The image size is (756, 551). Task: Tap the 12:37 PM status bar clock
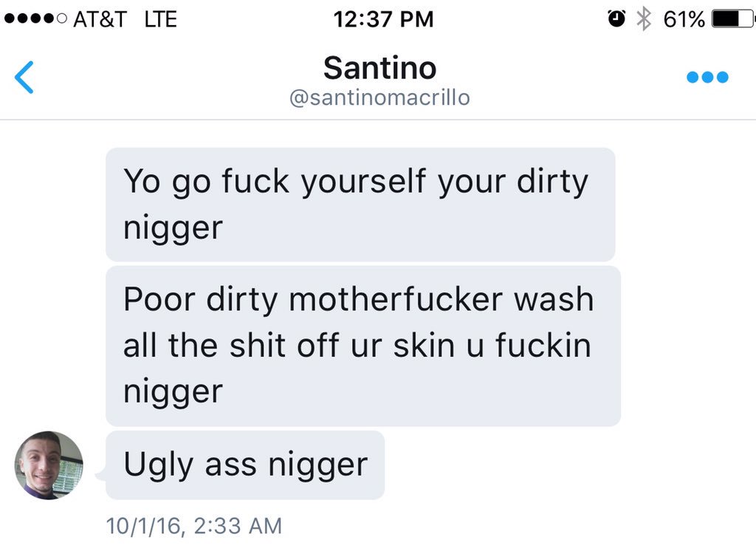coord(383,19)
